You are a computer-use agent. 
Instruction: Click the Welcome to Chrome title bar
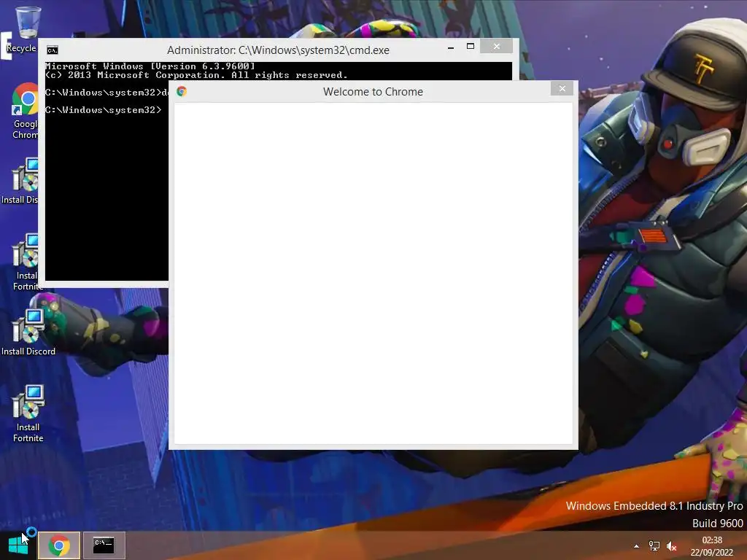click(373, 91)
